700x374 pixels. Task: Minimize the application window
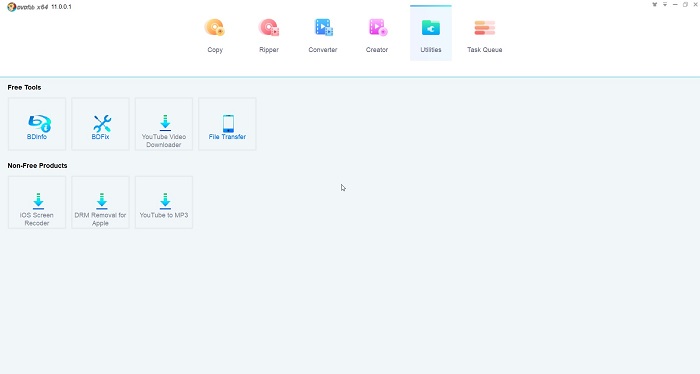click(x=675, y=4)
